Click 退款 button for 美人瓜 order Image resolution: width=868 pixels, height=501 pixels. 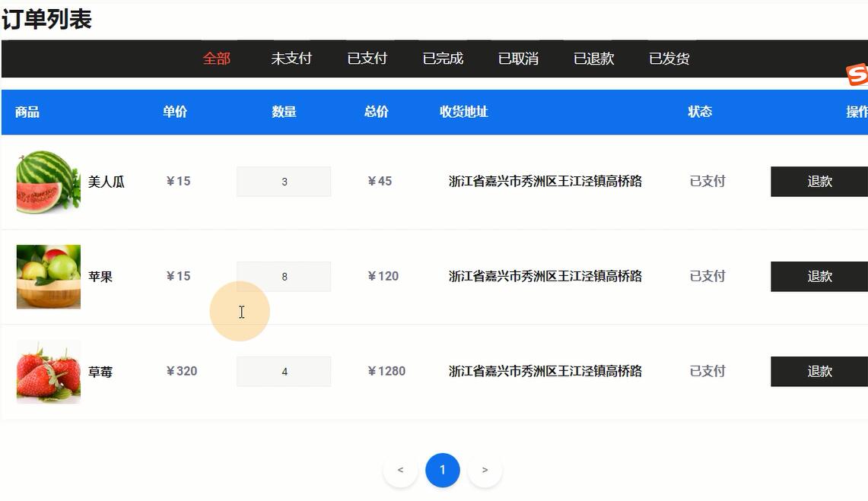pos(819,182)
